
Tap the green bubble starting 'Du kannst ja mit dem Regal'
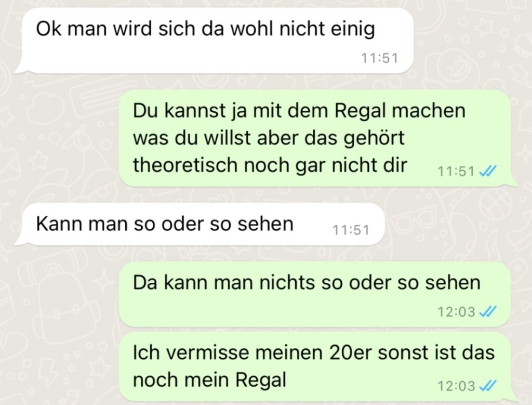pos(318,138)
